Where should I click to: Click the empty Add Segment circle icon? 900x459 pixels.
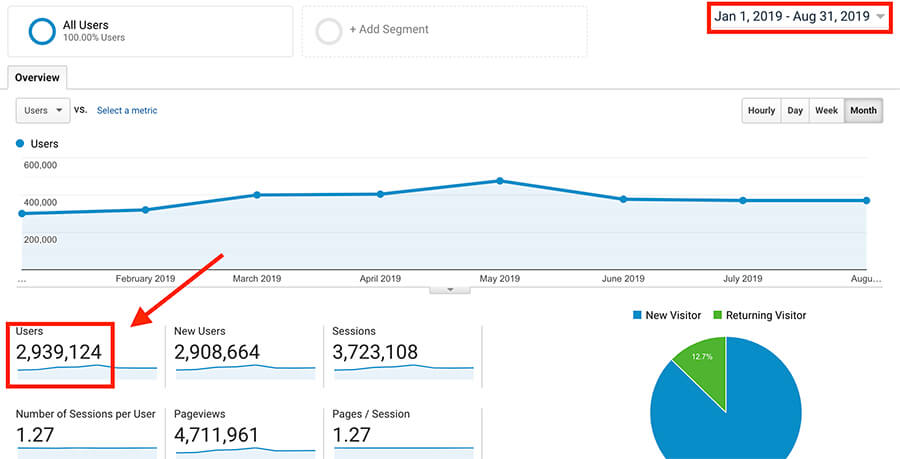click(329, 31)
